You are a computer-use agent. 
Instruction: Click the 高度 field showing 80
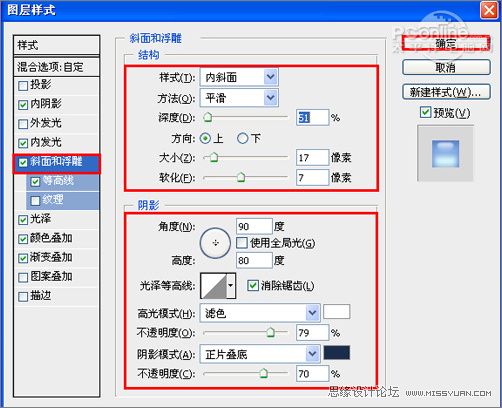(254, 260)
